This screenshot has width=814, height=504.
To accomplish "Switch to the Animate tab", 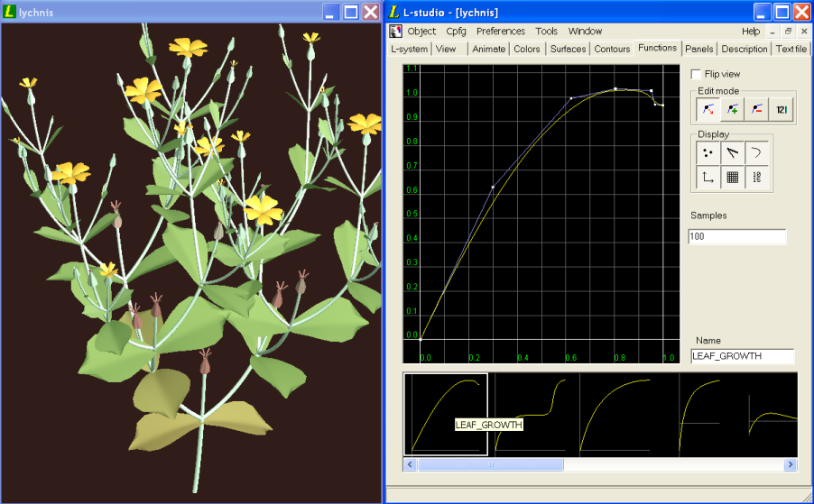I will (488, 49).
